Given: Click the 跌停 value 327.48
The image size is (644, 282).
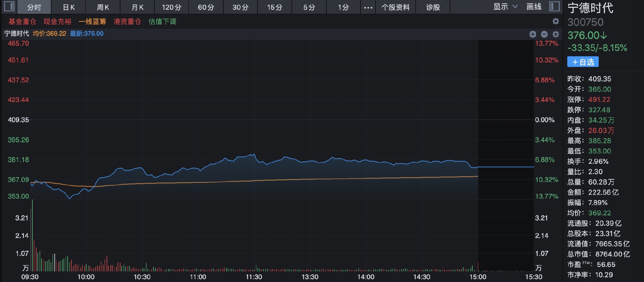Looking at the screenshot, I should 599,110.
